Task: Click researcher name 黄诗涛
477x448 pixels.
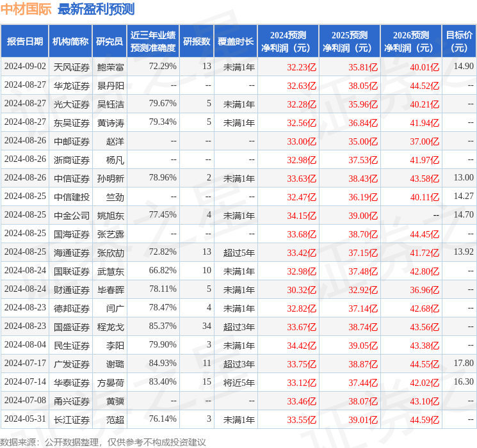Action: (111, 123)
